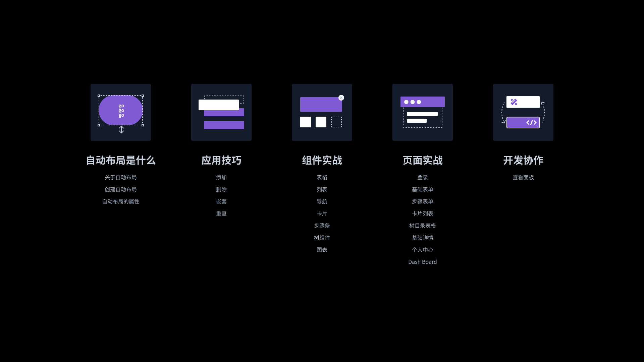Toggle 重复 option in 应用技巧
The image size is (644, 362).
tap(221, 214)
